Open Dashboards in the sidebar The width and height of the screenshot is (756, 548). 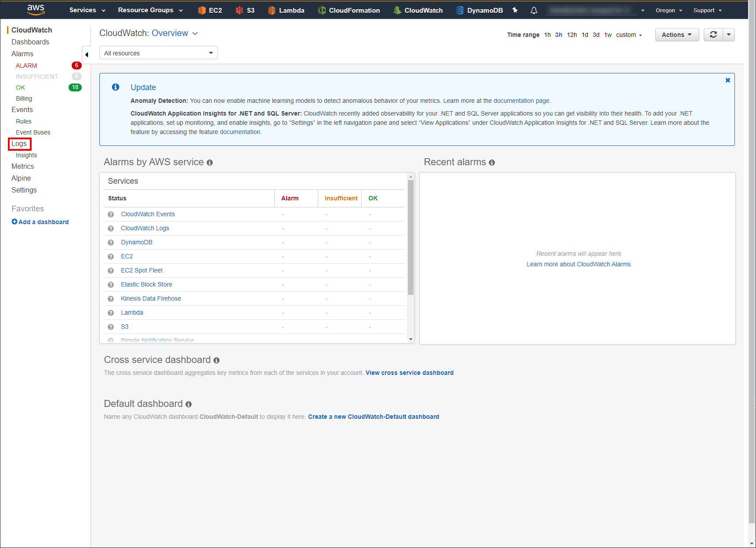30,42
